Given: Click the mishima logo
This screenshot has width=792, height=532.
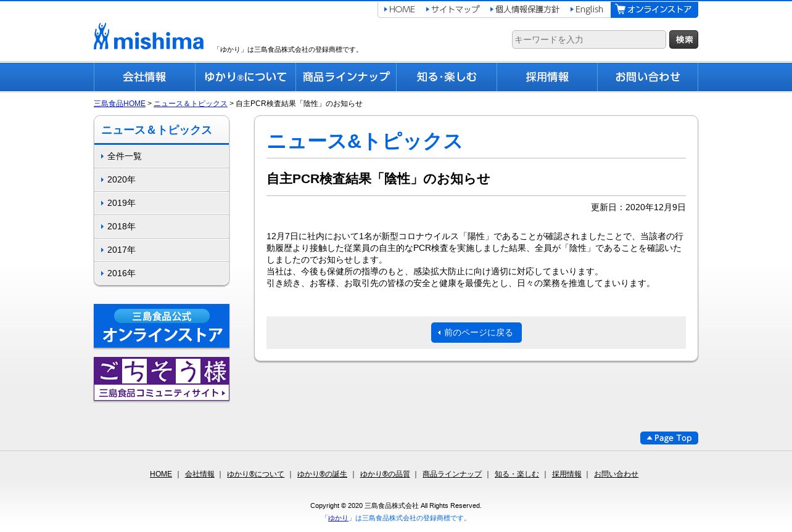Looking at the screenshot, I should point(149,36).
